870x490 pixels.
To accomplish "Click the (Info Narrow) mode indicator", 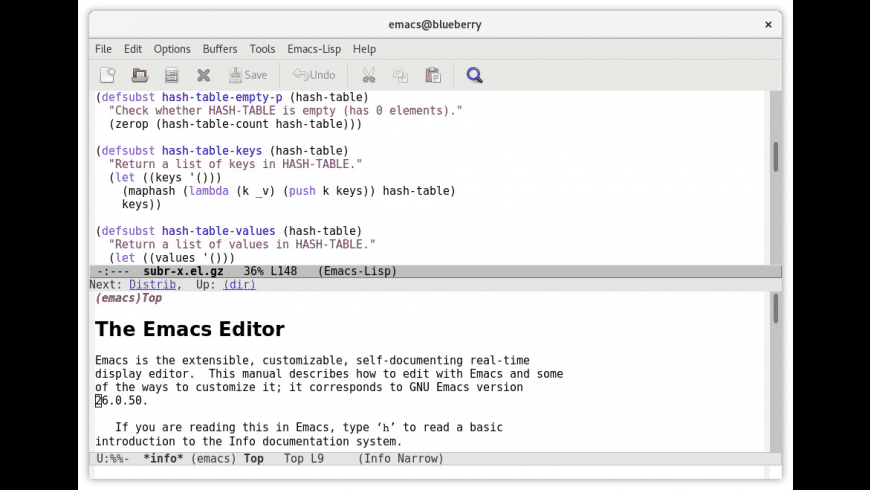I will tap(401, 459).
